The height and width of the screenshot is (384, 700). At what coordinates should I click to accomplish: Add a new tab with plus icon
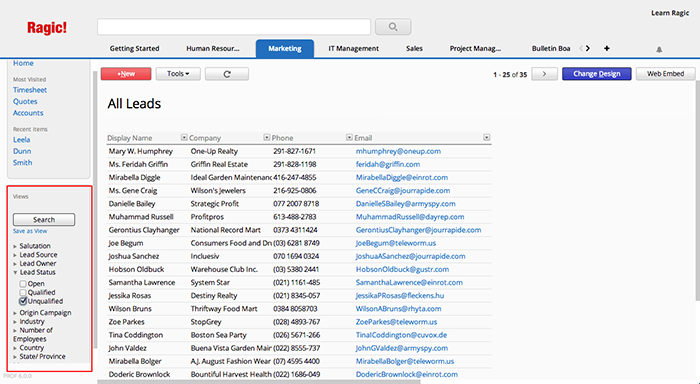pos(606,48)
